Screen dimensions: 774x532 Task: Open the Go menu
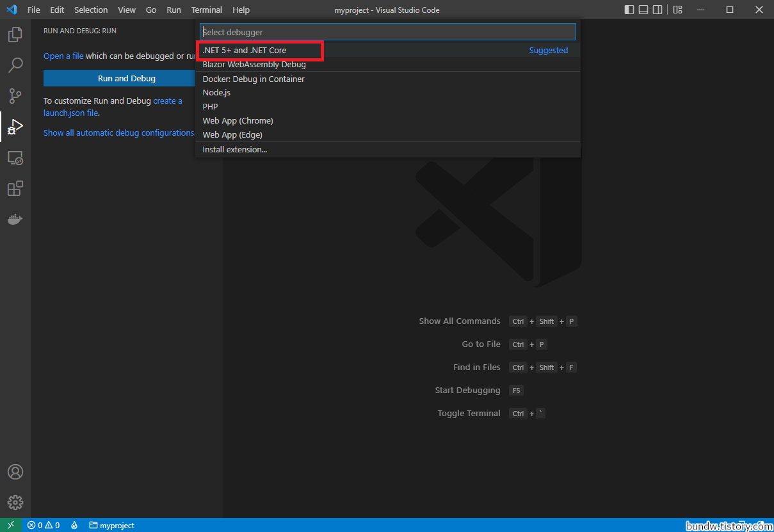coord(151,10)
